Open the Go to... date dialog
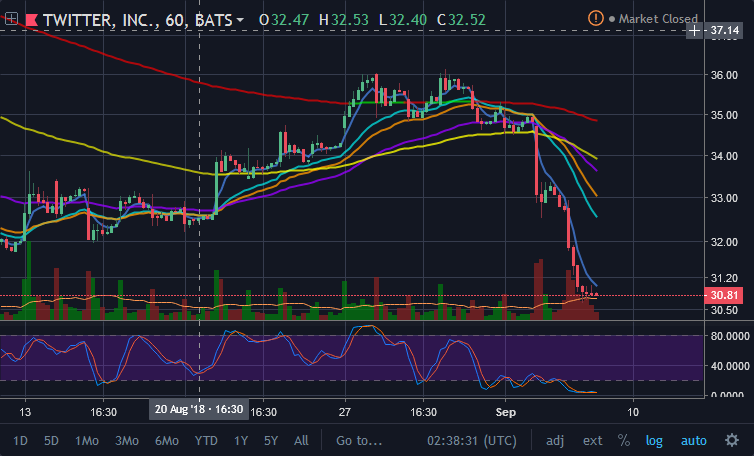754x456 pixels. (x=359, y=441)
